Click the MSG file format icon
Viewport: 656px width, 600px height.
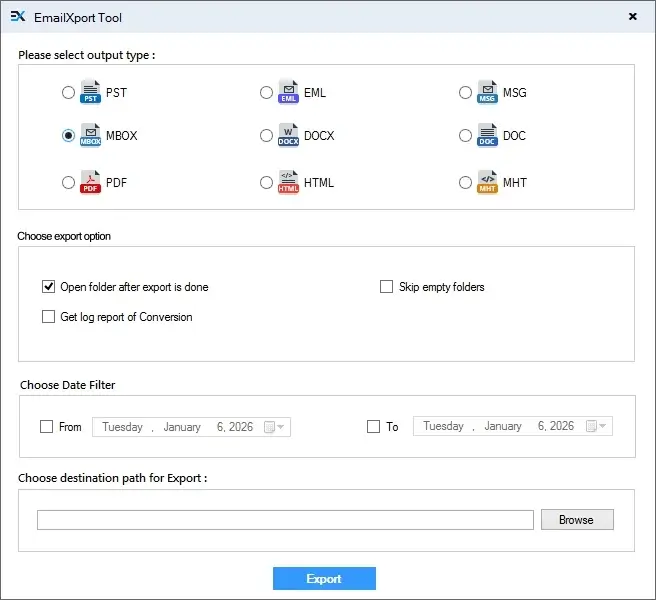487,92
